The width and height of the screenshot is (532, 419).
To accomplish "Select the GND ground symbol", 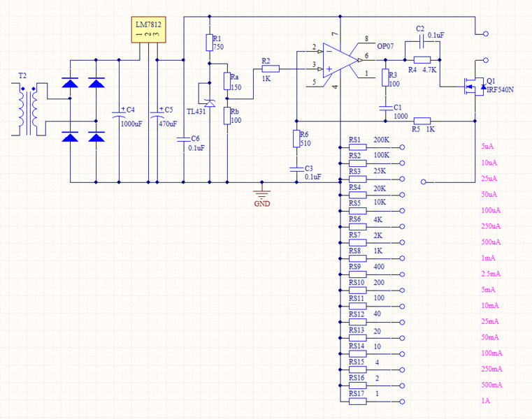I will pyautogui.click(x=261, y=193).
